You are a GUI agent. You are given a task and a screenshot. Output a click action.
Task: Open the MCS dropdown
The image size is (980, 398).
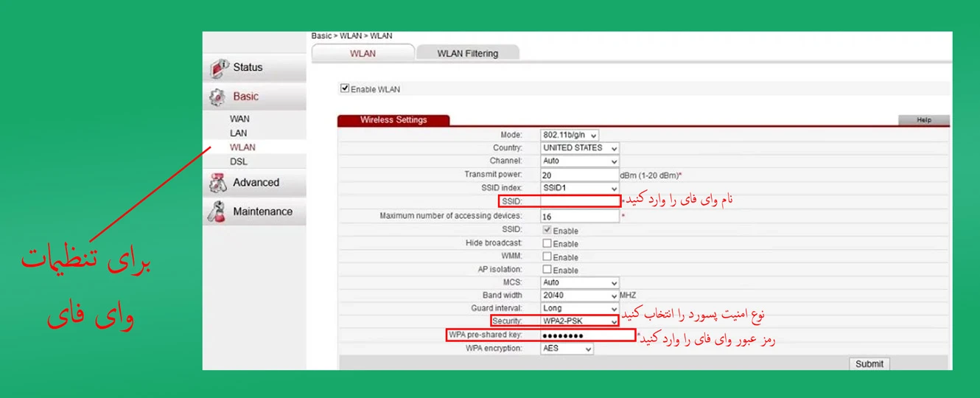(x=580, y=283)
